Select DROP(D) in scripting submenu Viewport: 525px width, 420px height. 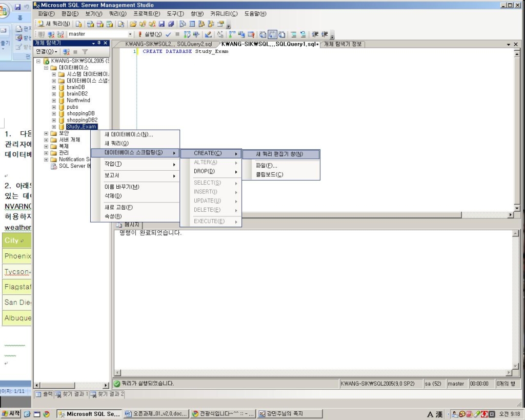(x=211, y=171)
